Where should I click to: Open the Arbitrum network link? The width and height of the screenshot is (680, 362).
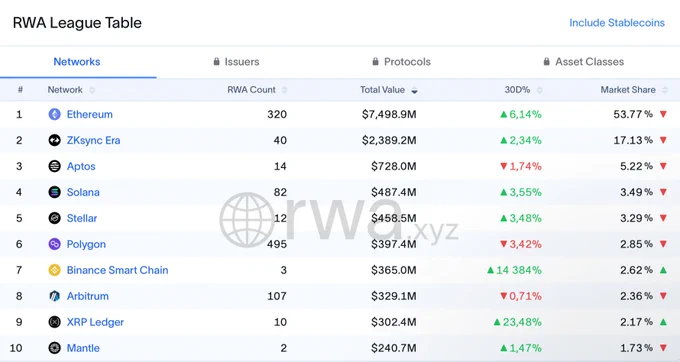pyautogui.click(x=88, y=296)
